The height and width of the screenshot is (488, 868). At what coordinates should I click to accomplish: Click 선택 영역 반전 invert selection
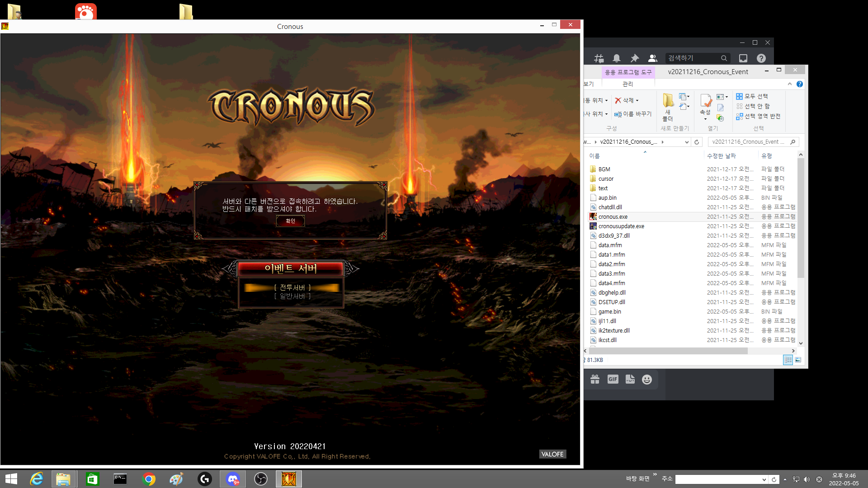click(x=758, y=116)
